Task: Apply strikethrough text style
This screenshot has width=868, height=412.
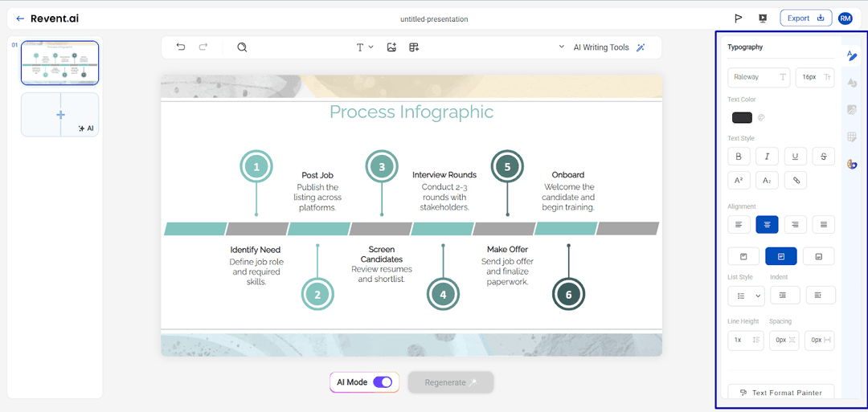Action: [x=822, y=156]
